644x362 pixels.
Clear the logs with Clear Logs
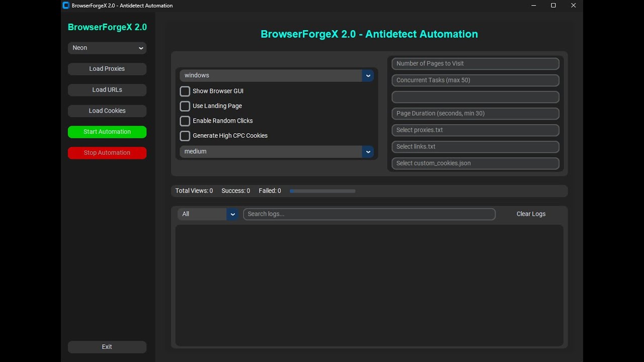(531, 214)
